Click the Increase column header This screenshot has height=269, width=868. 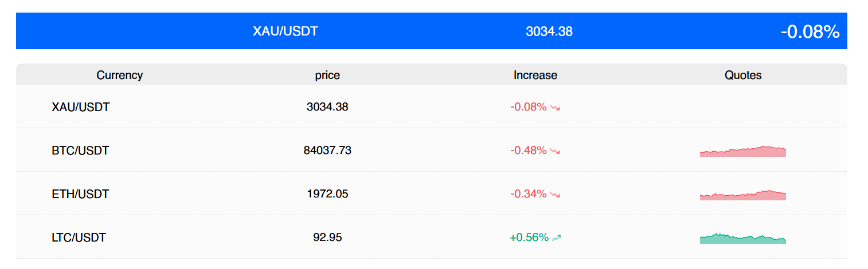[535, 75]
